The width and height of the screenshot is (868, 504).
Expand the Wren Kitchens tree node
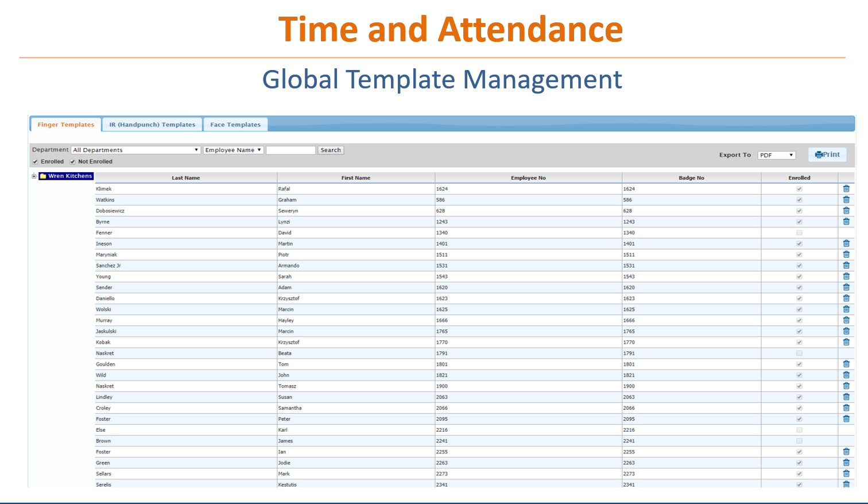[x=34, y=176]
